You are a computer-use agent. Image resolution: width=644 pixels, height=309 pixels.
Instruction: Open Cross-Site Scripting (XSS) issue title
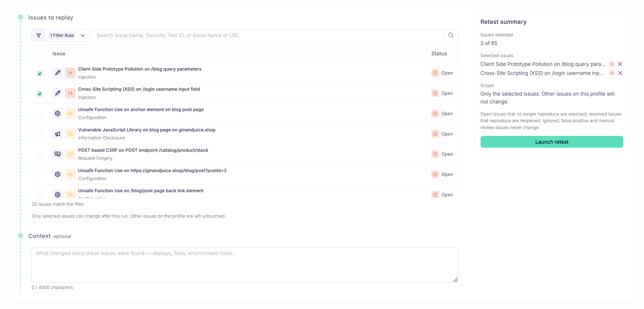[139, 89]
